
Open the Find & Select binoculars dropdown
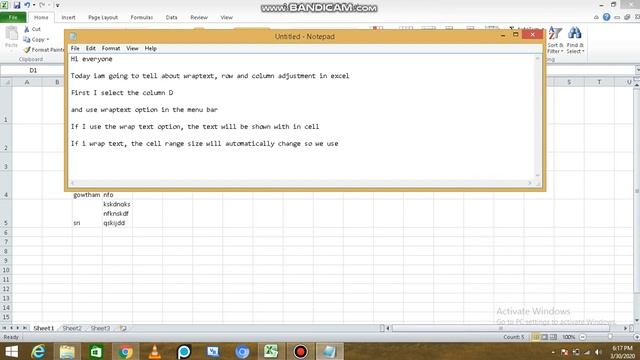click(x=575, y=40)
